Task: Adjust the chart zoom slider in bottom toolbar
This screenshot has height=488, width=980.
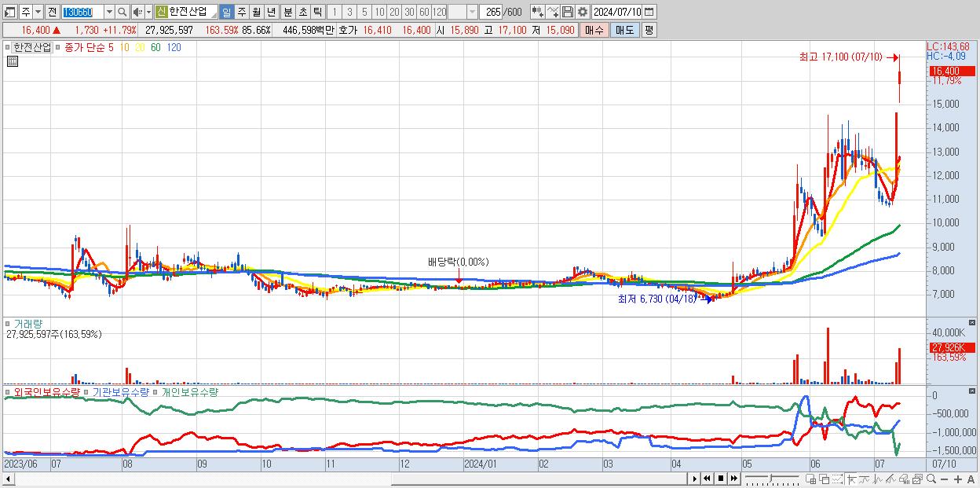Action: (770, 478)
